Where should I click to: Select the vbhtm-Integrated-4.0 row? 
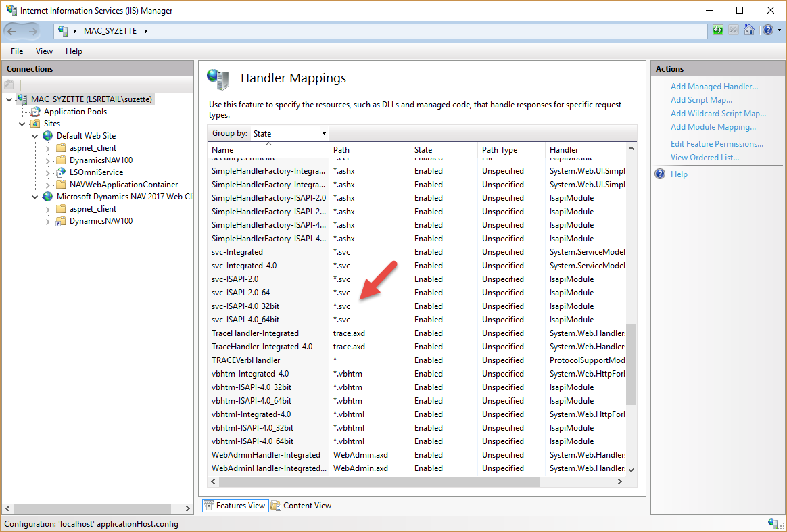[x=416, y=374]
